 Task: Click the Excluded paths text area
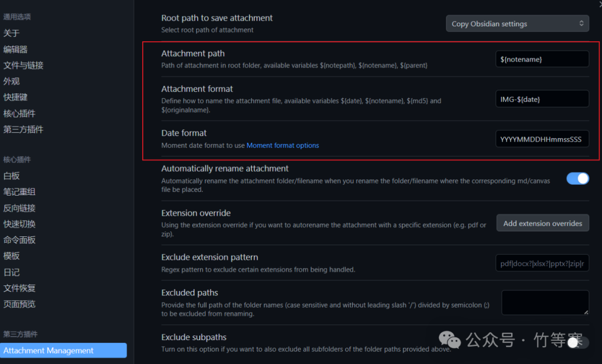pos(545,303)
